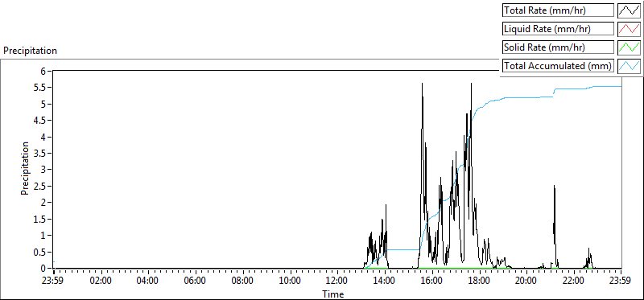Click the 1.5 value on the y-axis
Viewport: 644px width, 300px height.
39,219
